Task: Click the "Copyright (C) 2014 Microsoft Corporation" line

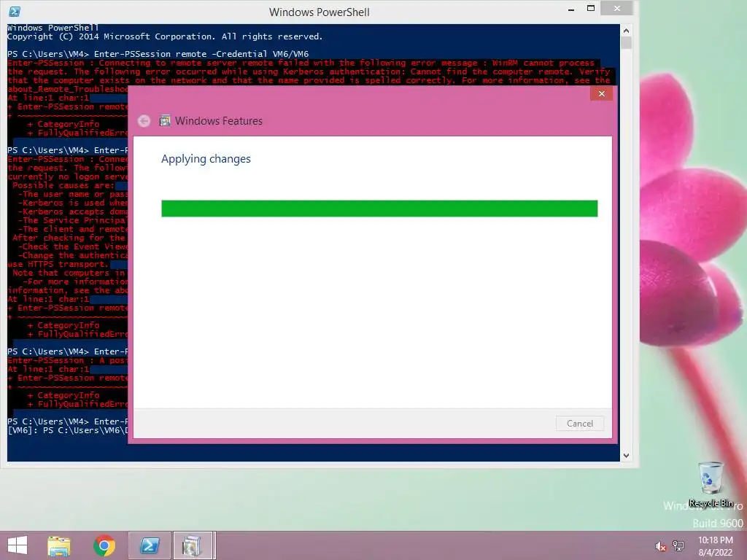Action: point(165,36)
